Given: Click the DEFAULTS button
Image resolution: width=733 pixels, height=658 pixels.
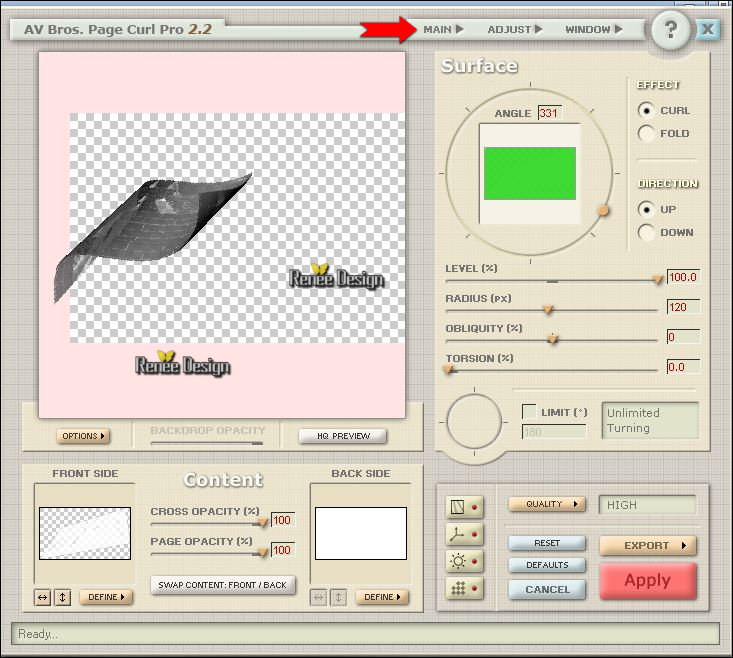Looking at the screenshot, I should [x=546, y=565].
